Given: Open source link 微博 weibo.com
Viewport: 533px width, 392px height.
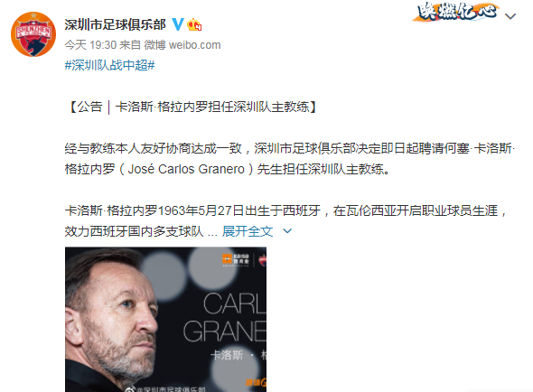Looking at the screenshot, I should (182, 45).
